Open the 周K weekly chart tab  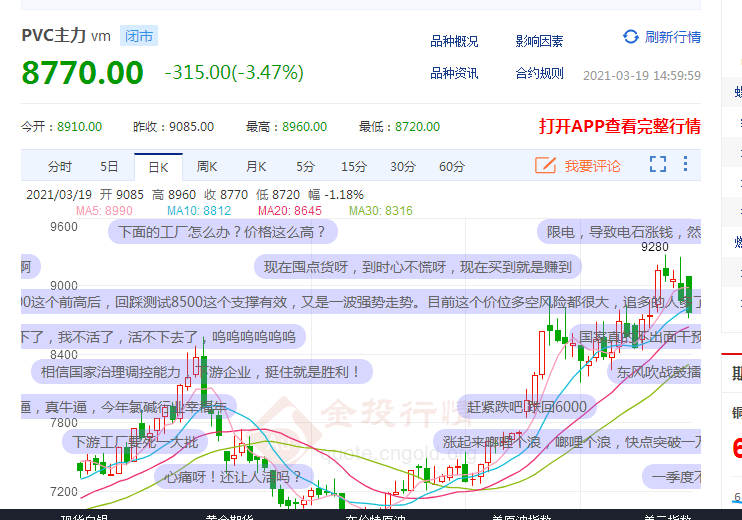pos(207,167)
